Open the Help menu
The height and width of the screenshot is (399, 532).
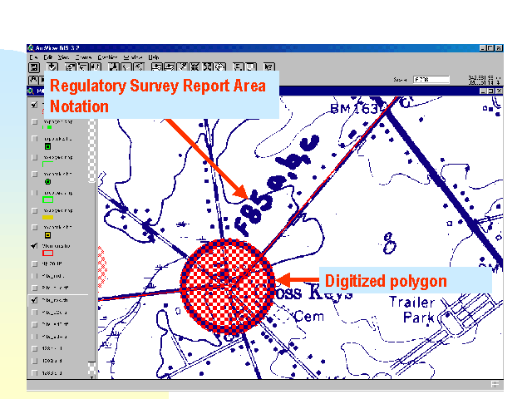[154, 57]
